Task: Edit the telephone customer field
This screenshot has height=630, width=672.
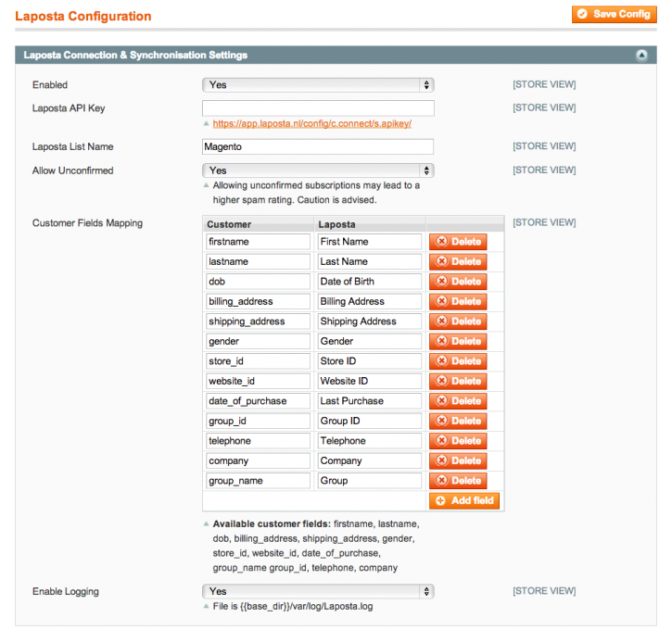Action: (258, 441)
